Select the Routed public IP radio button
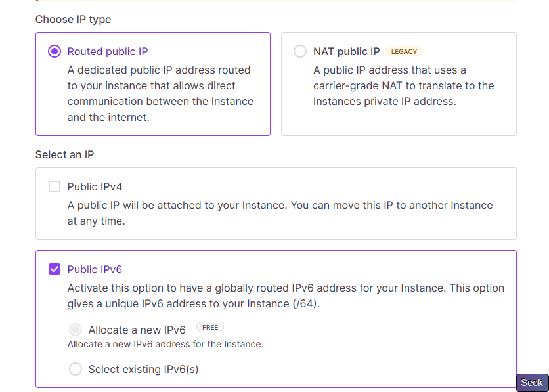This screenshot has height=392, width=549. pos(55,51)
